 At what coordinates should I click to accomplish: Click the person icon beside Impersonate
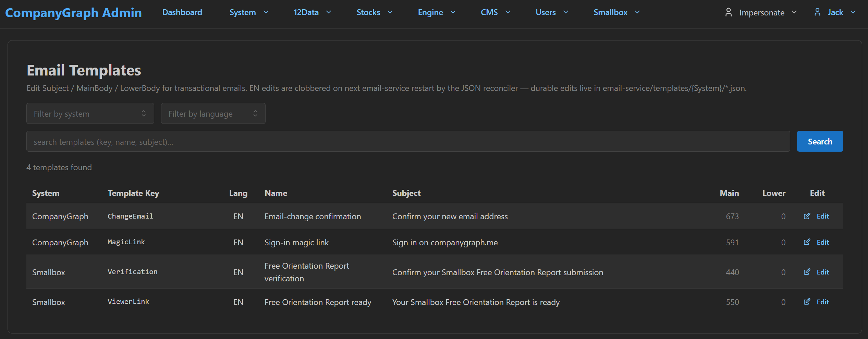729,12
